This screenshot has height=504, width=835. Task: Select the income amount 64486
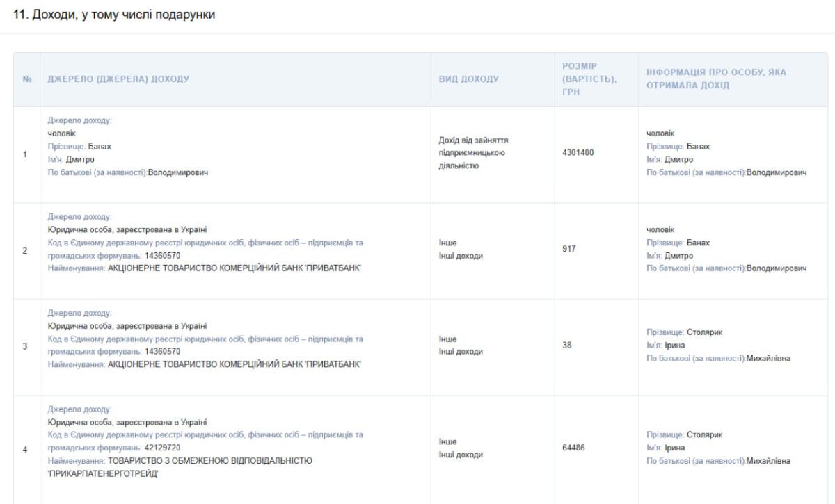coord(573,448)
